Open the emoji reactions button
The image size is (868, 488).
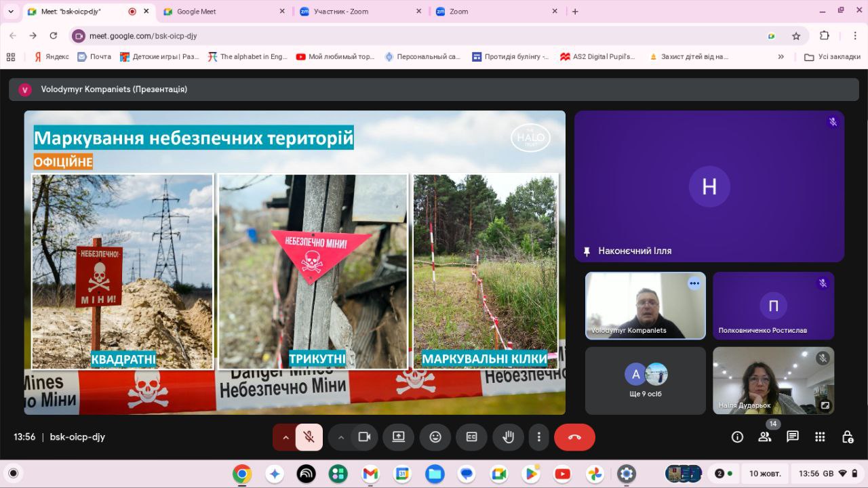click(435, 437)
